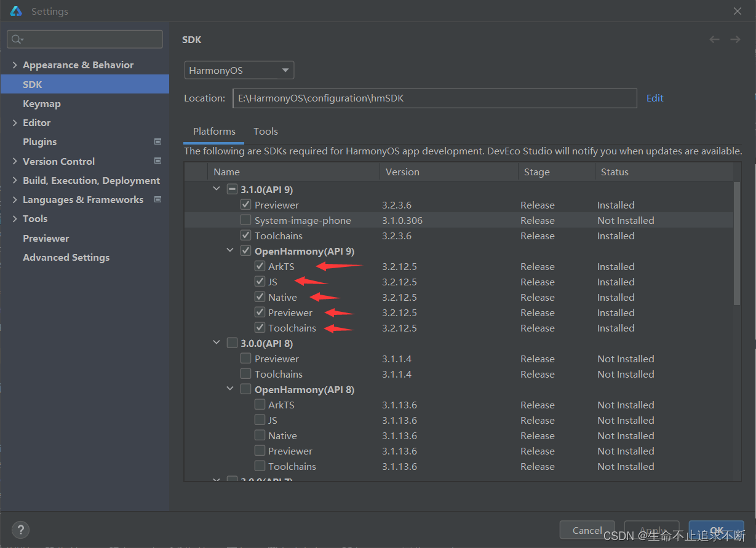Screen dimensions: 756x548
Task: Expand Languages & Frameworks category
Action: (15, 200)
